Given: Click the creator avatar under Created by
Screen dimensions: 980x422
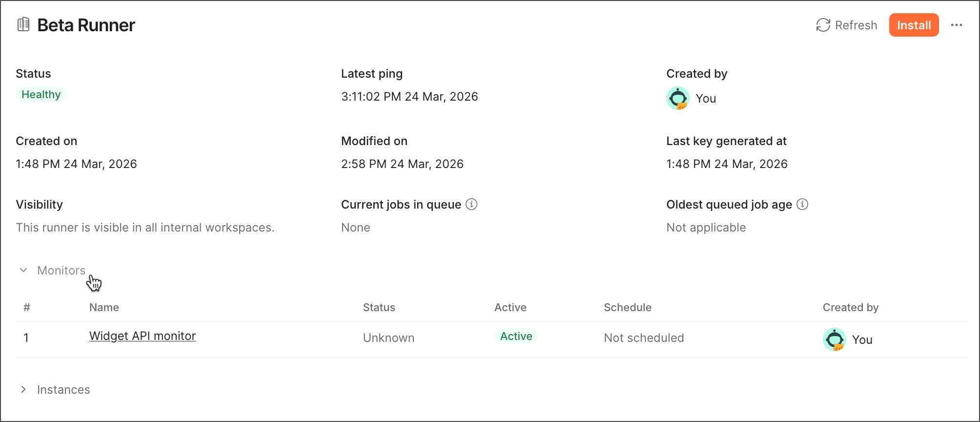Looking at the screenshot, I should pos(678,98).
